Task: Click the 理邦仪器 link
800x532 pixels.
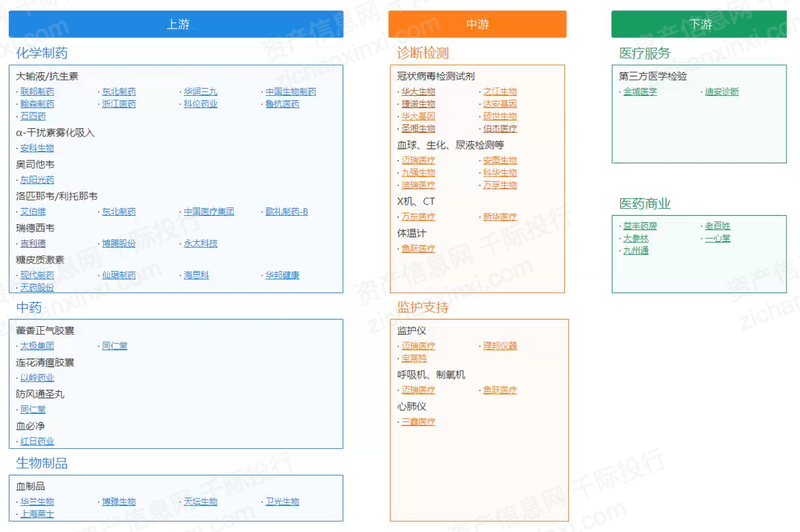Action: (500, 346)
